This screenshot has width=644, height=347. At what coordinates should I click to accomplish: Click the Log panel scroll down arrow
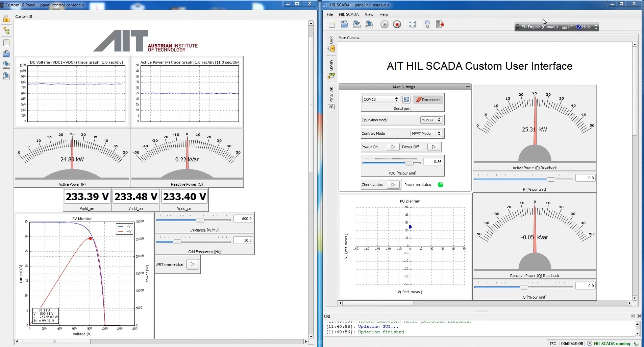(x=637, y=334)
